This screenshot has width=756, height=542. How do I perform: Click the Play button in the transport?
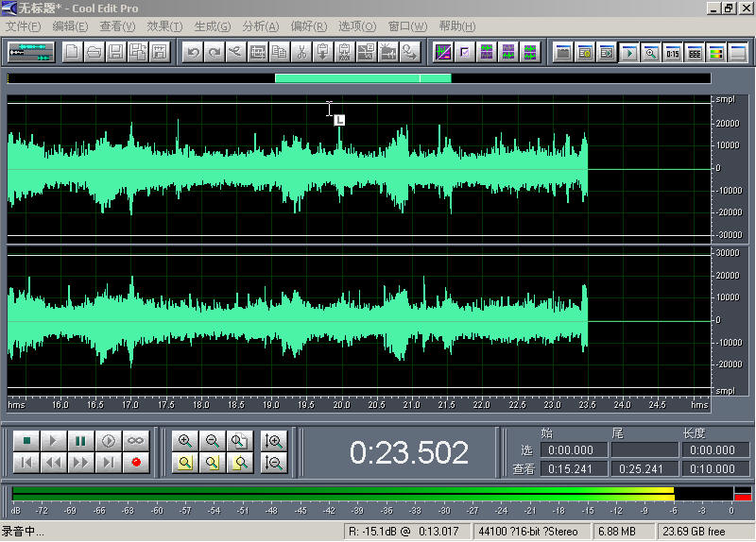(54, 441)
